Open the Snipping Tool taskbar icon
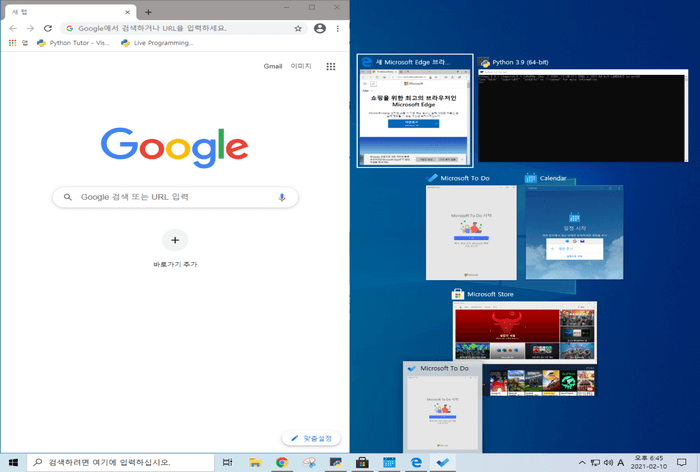This screenshot has height=472, width=700. [x=309, y=463]
